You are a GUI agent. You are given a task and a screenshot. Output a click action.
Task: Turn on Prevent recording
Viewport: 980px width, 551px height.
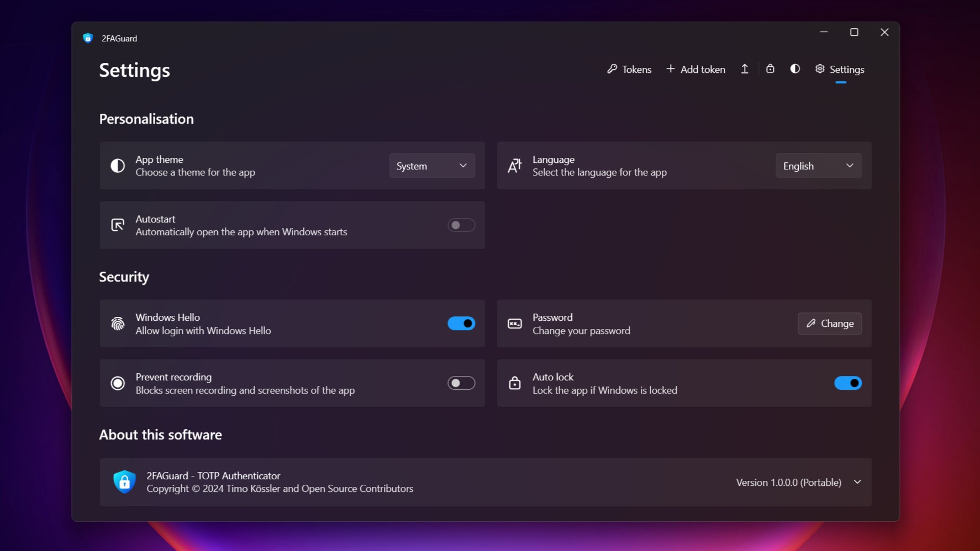(461, 383)
